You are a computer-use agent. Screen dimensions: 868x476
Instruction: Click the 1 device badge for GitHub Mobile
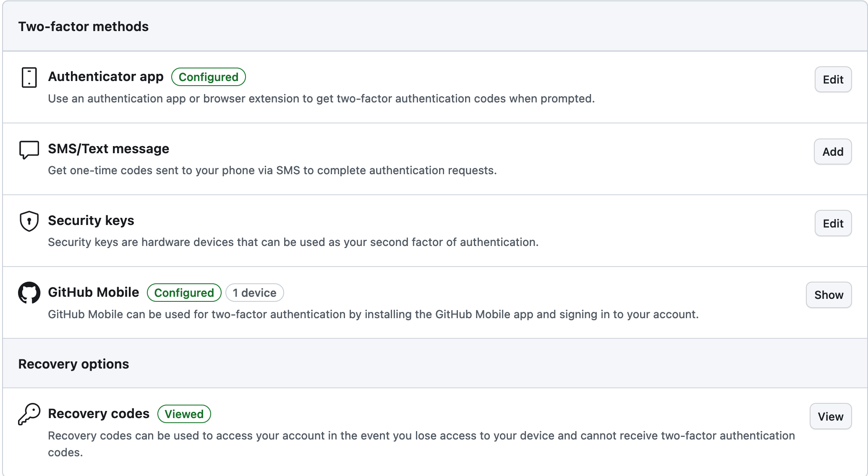[254, 293]
